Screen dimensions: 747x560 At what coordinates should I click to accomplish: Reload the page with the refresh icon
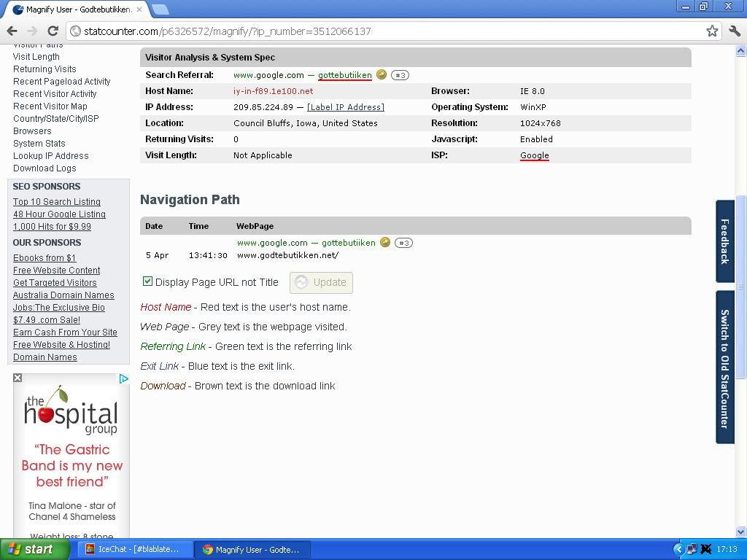tap(53, 31)
